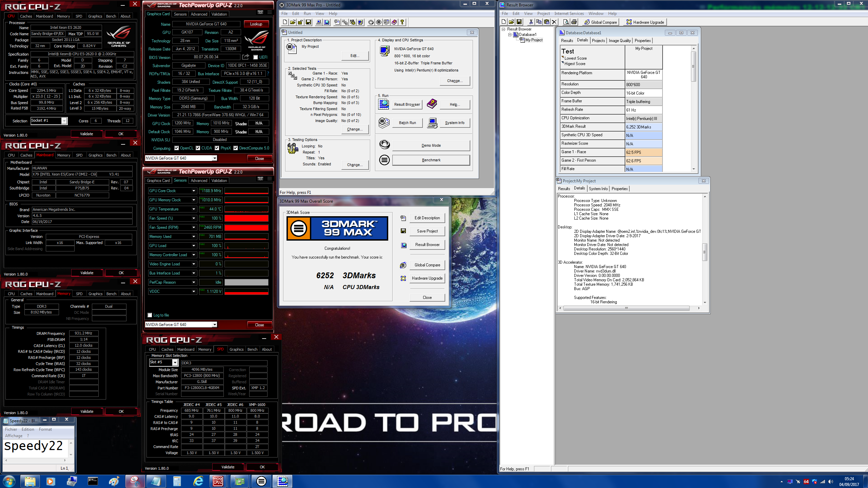Toggle PhysX checkbox in GPU-Z
This screenshot has width=868, height=488.
[217, 148]
